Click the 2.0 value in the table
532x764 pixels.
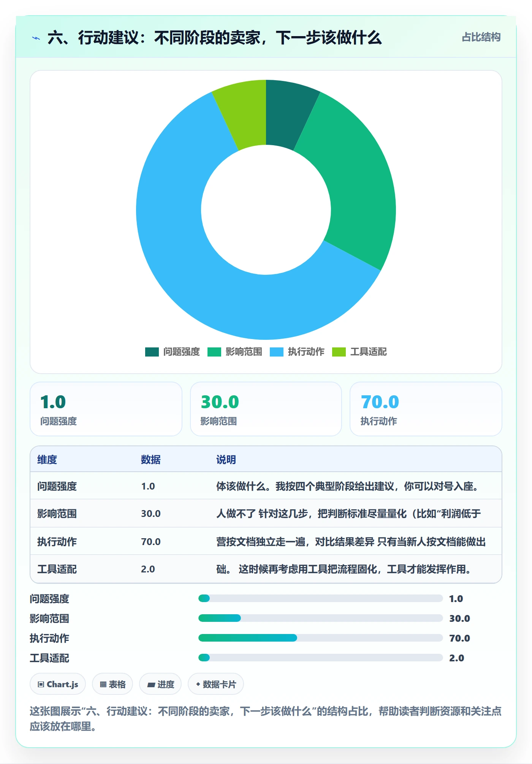coord(148,569)
